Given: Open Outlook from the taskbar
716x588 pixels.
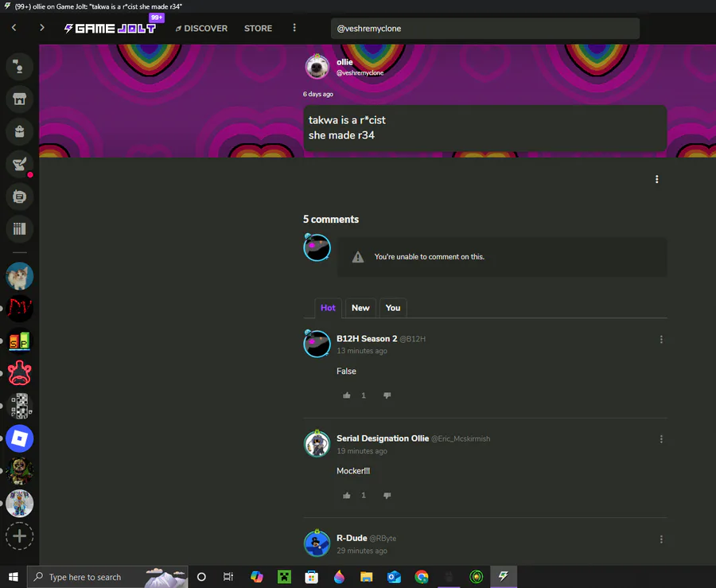Looking at the screenshot, I should click(x=394, y=577).
